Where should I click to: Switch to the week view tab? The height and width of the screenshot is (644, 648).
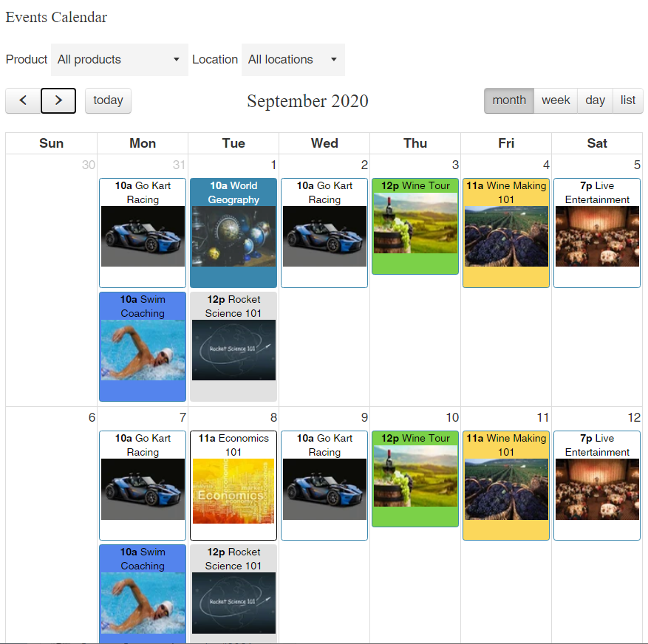click(x=556, y=100)
